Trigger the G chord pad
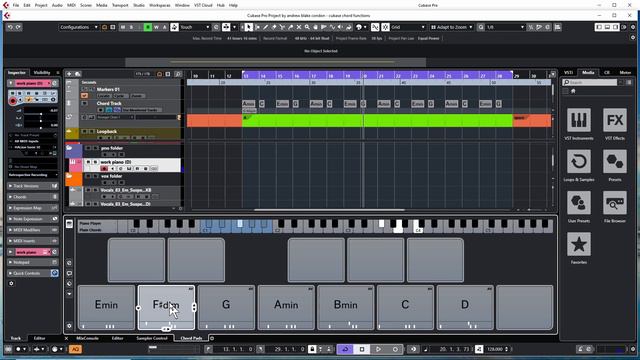Screen dimensions: 640x360 pyautogui.click(x=226, y=307)
